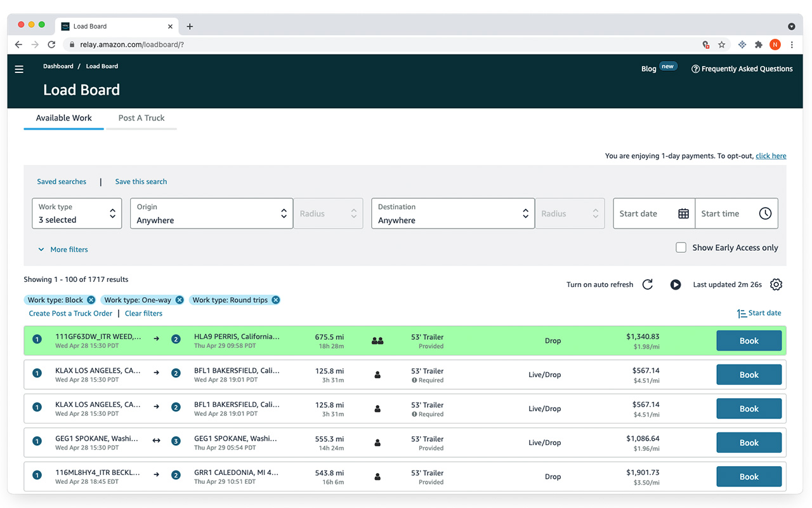Click the help icon by Frequently Asked Questions
The image size is (812, 508).
pos(695,69)
